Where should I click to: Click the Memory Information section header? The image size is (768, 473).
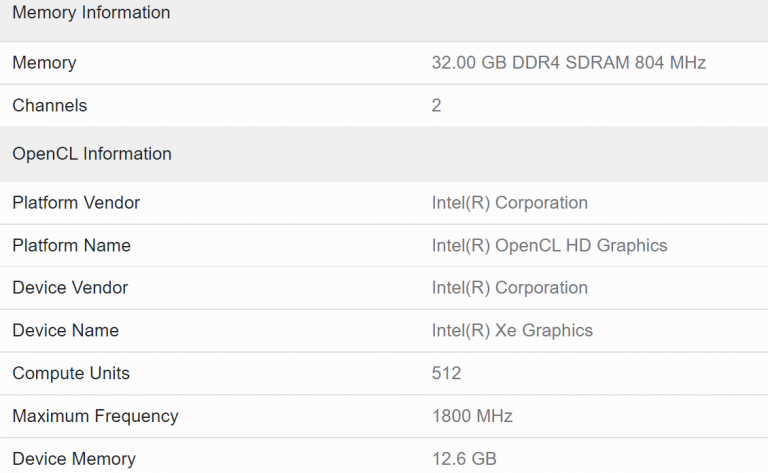pyautogui.click(x=91, y=13)
